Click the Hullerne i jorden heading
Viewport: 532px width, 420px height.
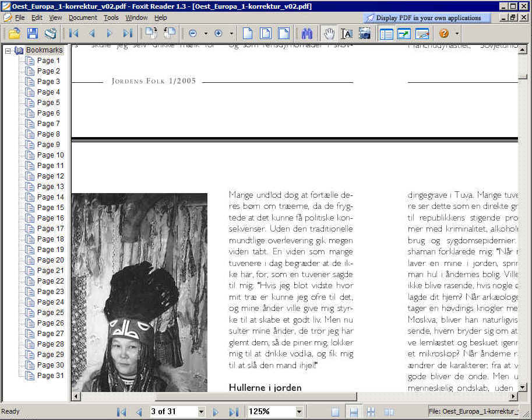click(265, 387)
